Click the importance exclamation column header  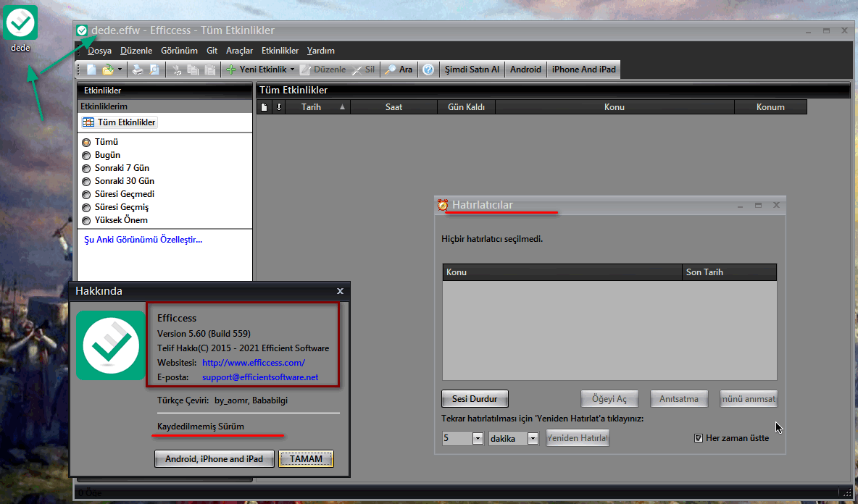(278, 107)
